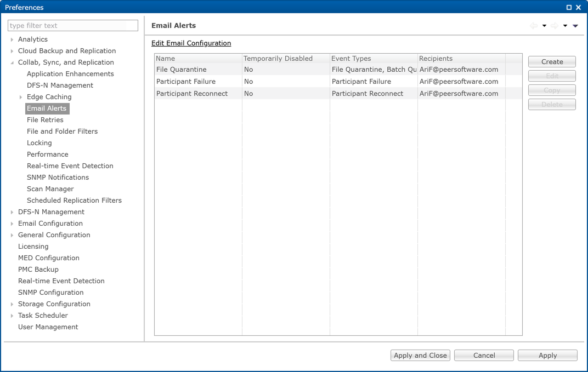The image size is (588, 372).
Task: Expand the Analytics tree node
Action: coord(12,39)
